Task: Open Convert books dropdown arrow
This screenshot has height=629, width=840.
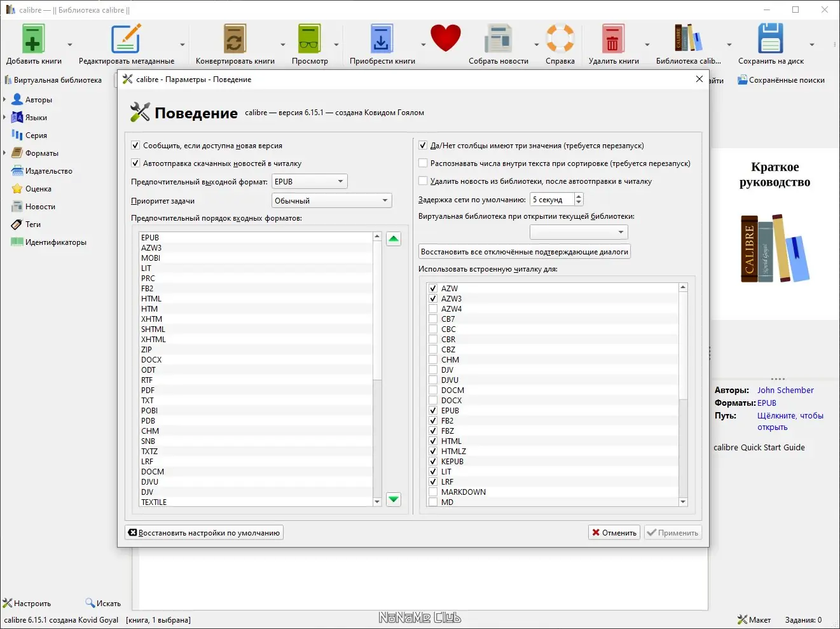Action: click(283, 45)
